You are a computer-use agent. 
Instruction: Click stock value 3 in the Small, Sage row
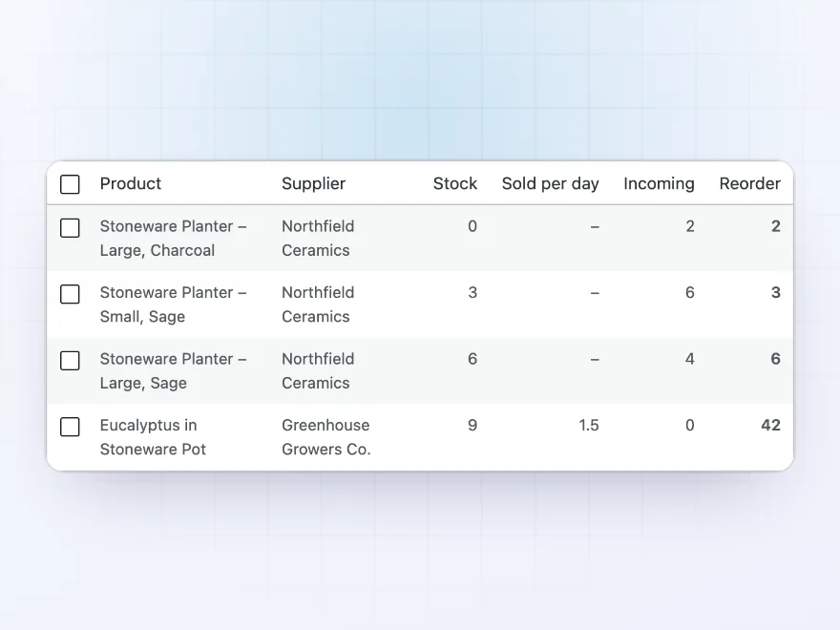(x=472, y=292)
